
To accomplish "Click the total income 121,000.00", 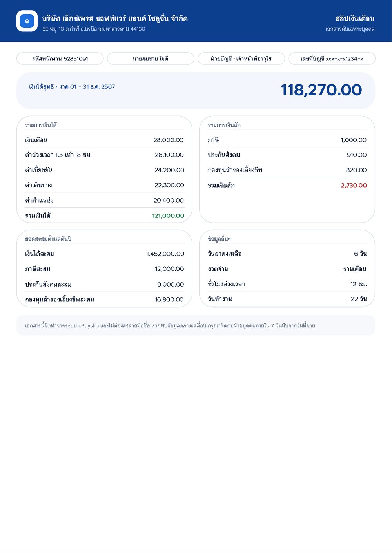I will click(168, 215).
